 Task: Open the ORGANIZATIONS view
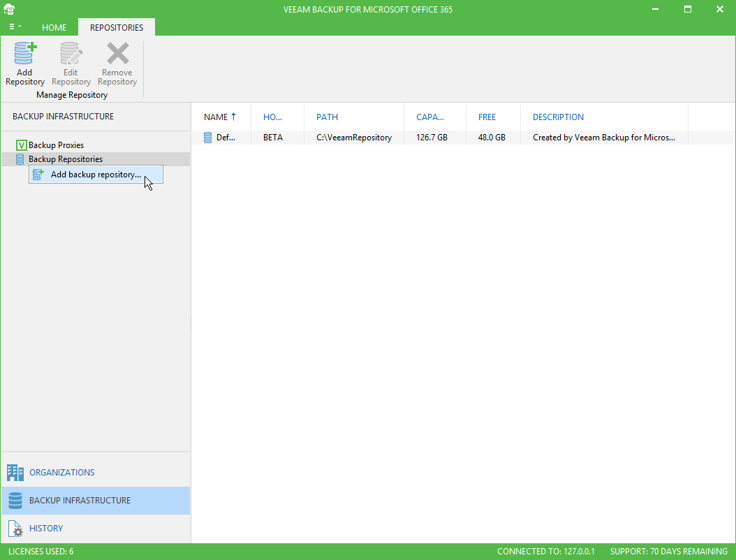coord(96,473)
